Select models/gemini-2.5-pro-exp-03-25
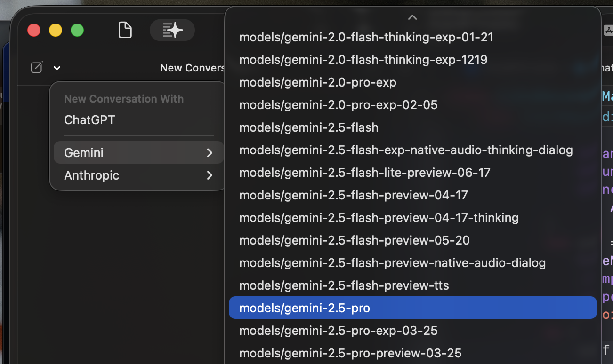 [338, 330]
